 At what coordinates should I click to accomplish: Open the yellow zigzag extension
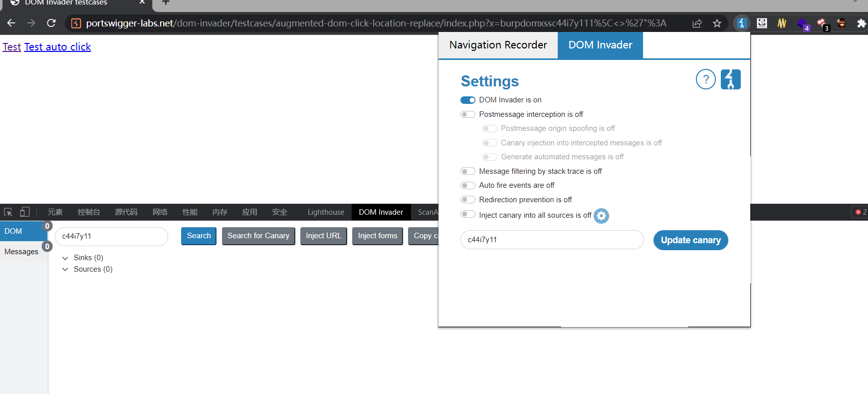pos(782,23)
